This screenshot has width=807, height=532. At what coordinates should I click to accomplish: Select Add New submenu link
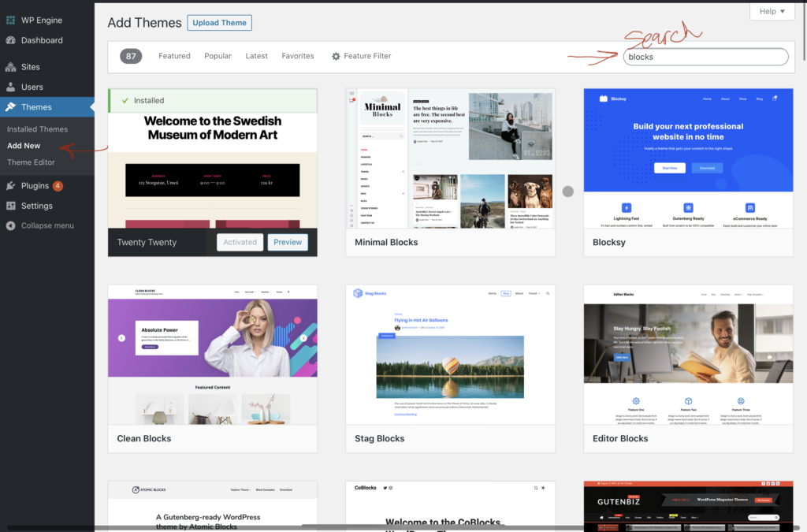[x=24, y=146]
